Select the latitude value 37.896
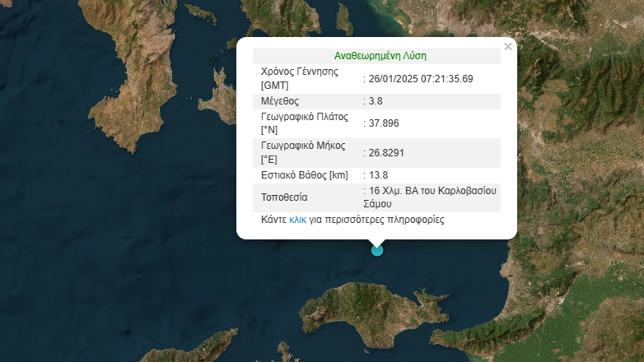The height and width of the screenshot is (362, 644). [x=384, y=123]
